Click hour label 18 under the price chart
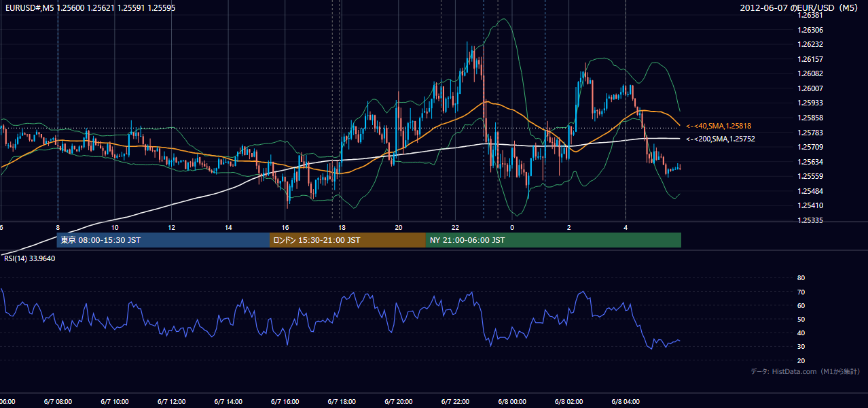868x408 pixels. (342, 227)
